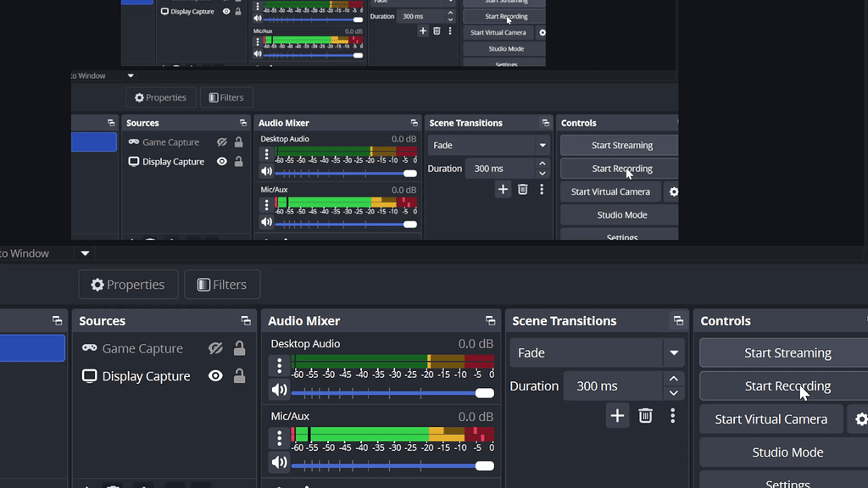The height and width of the screenshot is (488, 868).
Task: Open Fade transition dropdown in the largest OBS view
Action: click(674, 353)
